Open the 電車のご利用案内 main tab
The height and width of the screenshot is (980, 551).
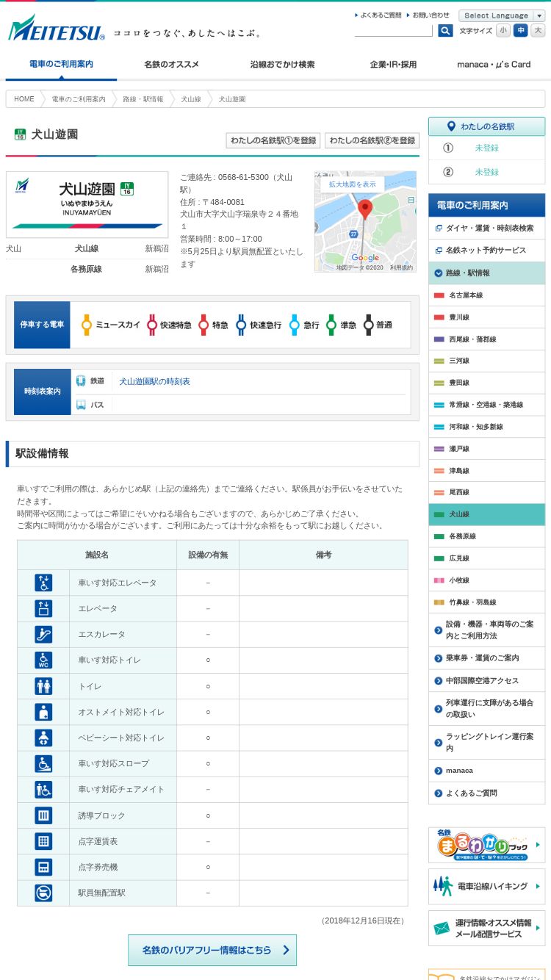point(61,65)
